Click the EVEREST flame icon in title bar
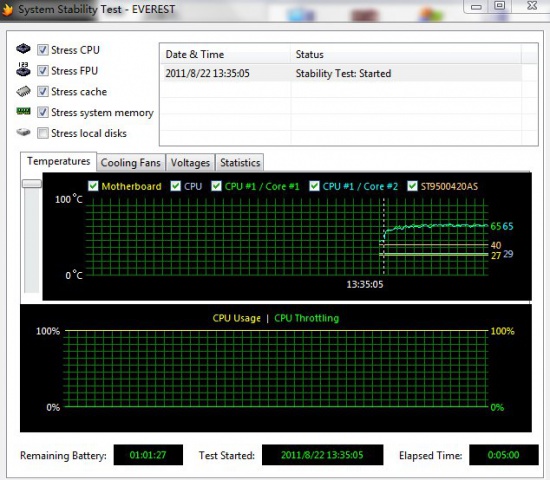 click(x=7, y=9)
